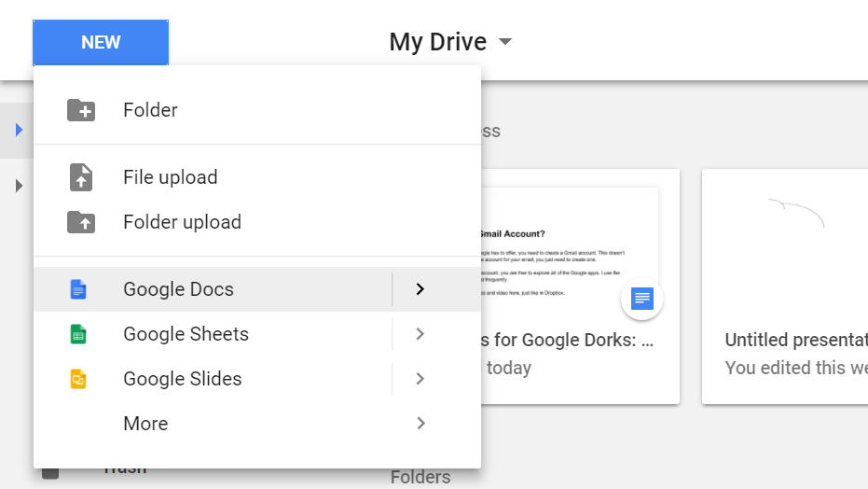The width and height of the screenshot is (868, 489).
Task: Click the Trash icon in sidebar
Action: pos(50,473)
